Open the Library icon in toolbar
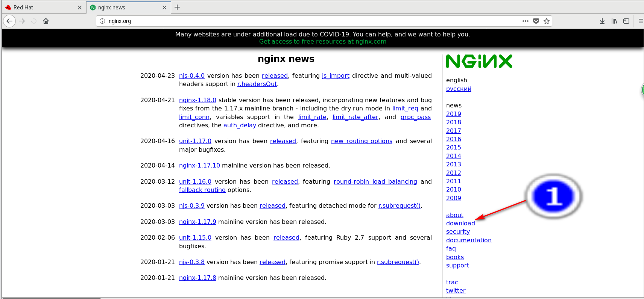The width and height of the screenshot is (644, 299). click(x=614, y=21)
